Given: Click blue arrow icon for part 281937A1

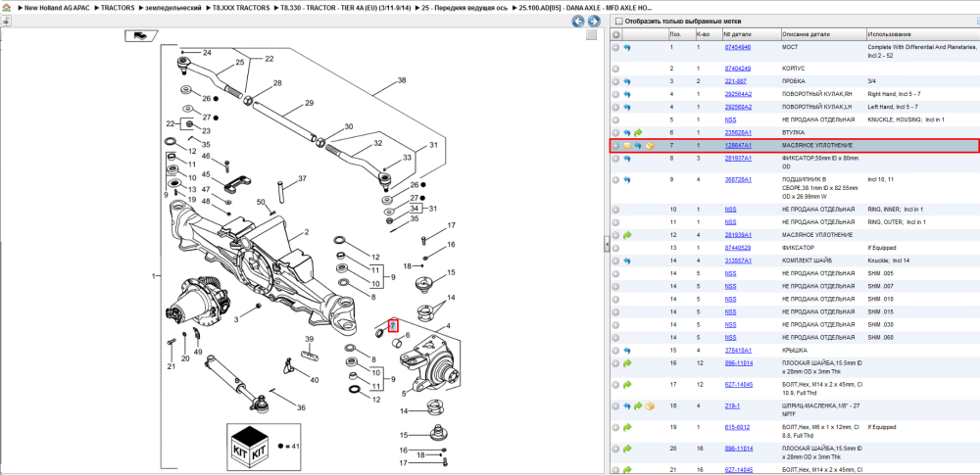Looking at the screenshot, I should tap(627, 158).
